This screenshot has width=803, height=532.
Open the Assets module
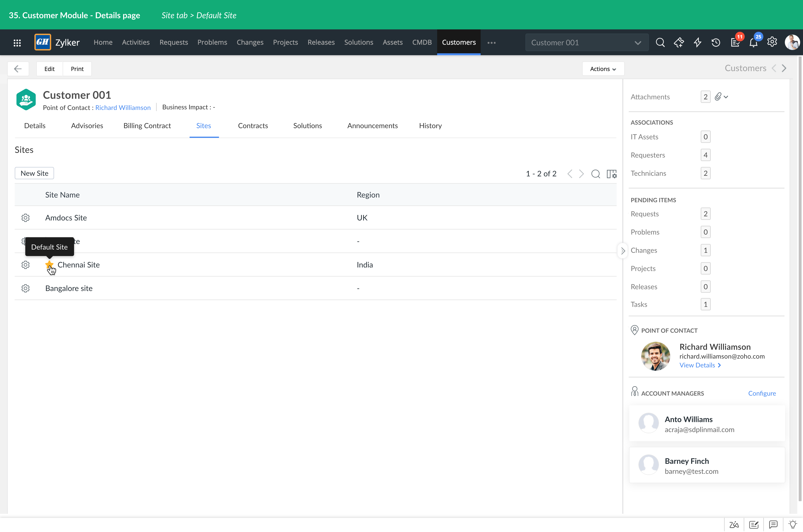pyautogui.click(x=393, y=42)
